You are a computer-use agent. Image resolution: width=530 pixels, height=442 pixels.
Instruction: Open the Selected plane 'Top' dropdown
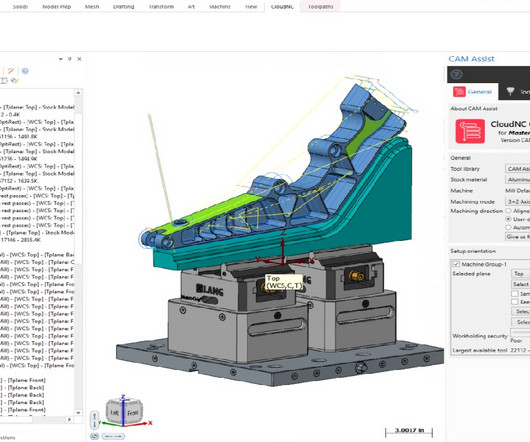click(520, 274)
